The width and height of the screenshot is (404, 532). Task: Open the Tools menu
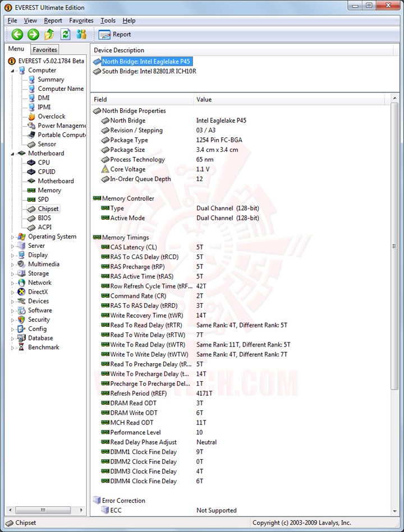[108, 20]
